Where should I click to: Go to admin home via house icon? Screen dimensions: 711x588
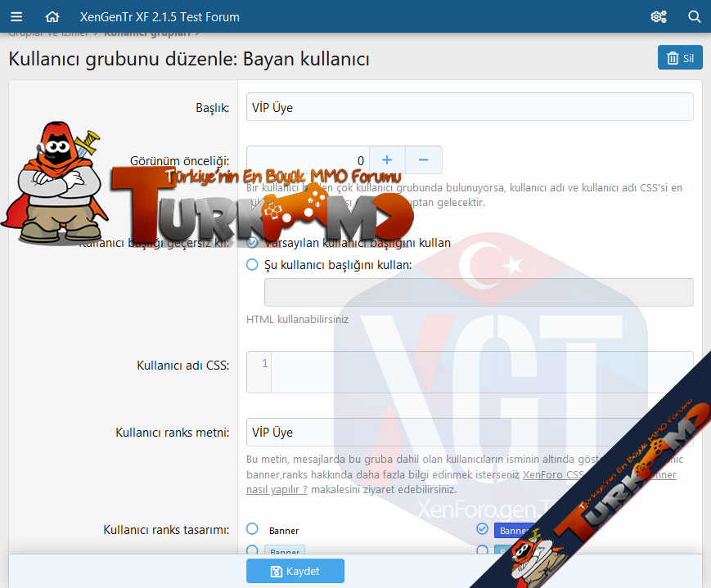coord(52,17)
